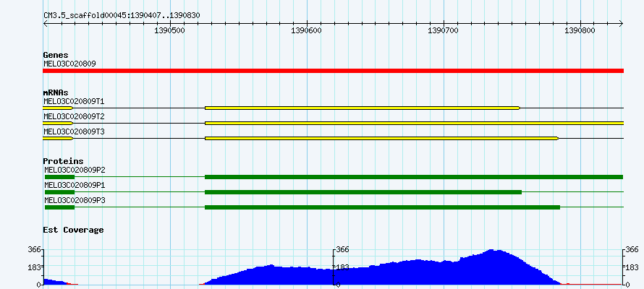Click ruler position 1390500
The height and width of the screenshot is (289, 644).
pos(171,30)
